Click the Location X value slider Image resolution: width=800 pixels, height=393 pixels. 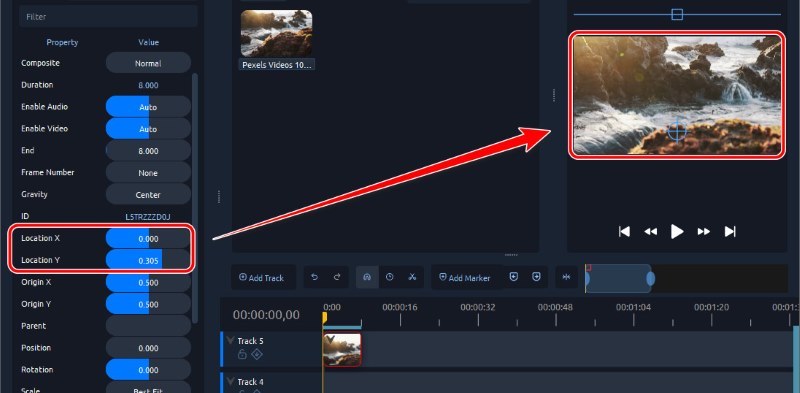(148, 238)
